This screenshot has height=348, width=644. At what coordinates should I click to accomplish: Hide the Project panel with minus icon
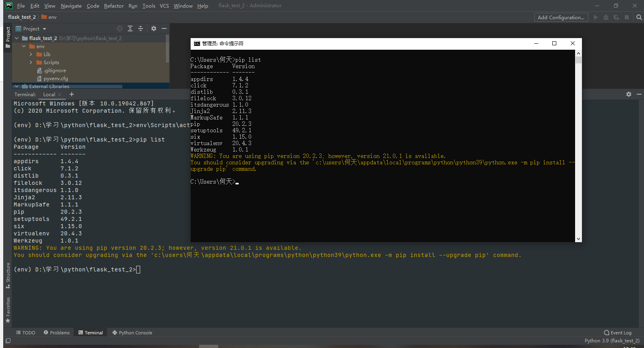click(x=164, y=28)
